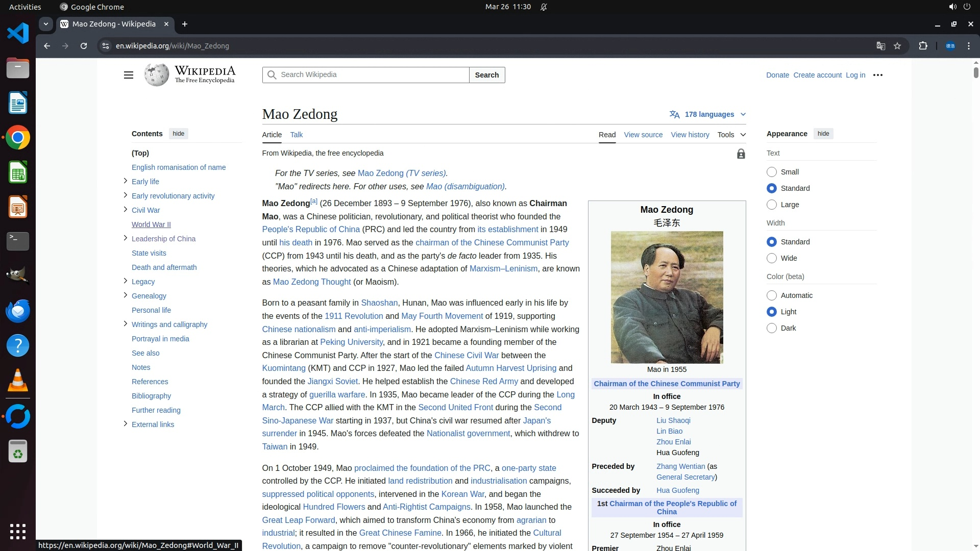Click the Wikipedia globe logo
980x551 pixels.
[156, 75]
